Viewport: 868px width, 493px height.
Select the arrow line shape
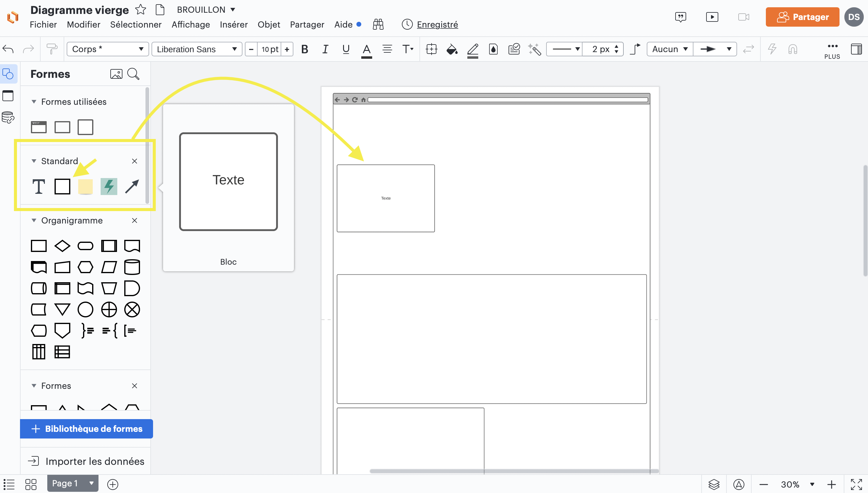coord(132,187)
